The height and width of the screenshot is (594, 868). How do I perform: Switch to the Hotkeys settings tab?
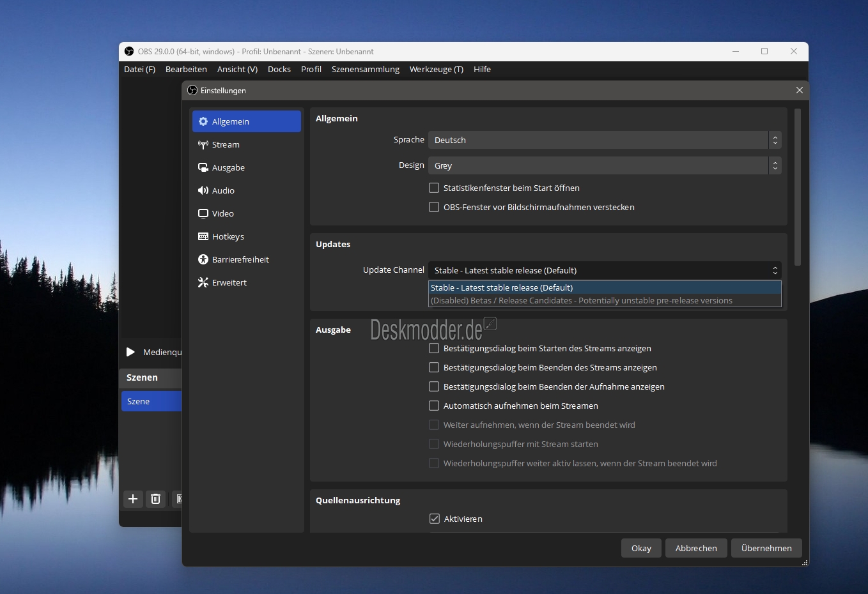click(x=247, y=236)
